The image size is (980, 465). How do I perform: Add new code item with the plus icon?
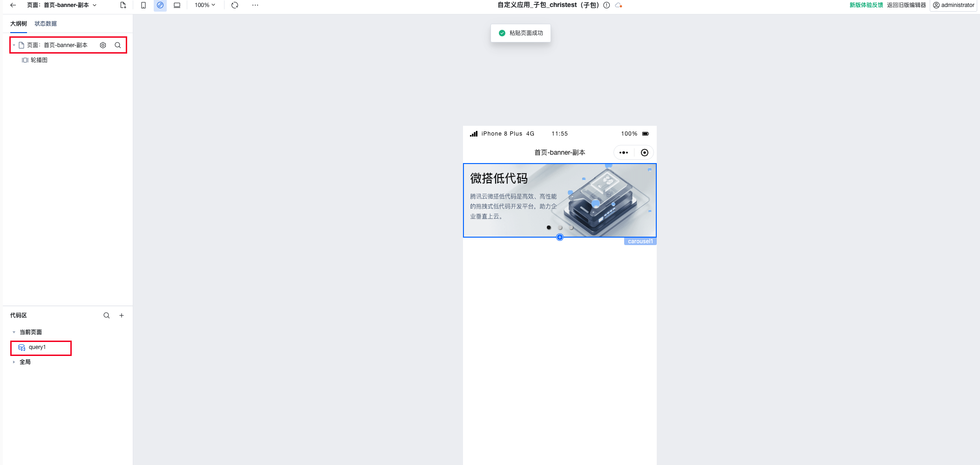122,315
